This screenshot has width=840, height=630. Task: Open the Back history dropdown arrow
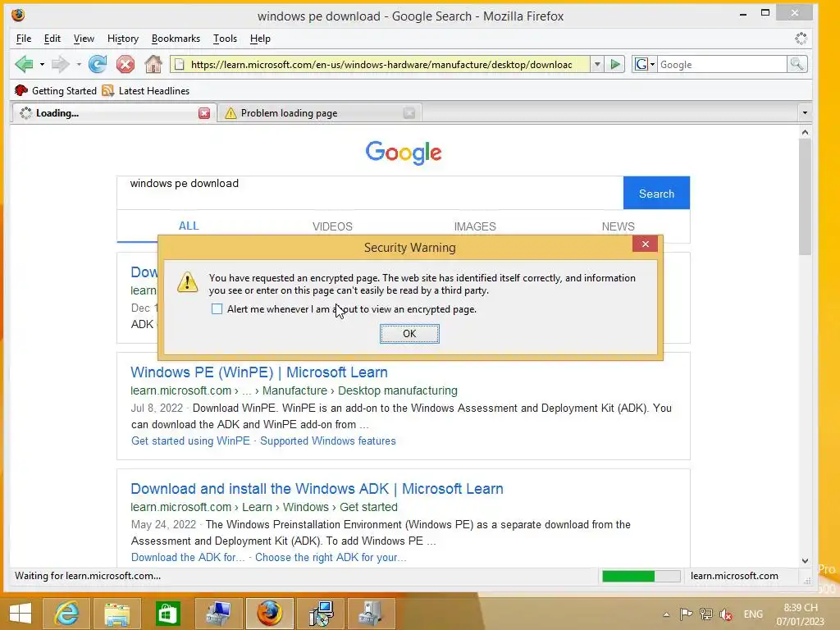(x=42, y=65)
